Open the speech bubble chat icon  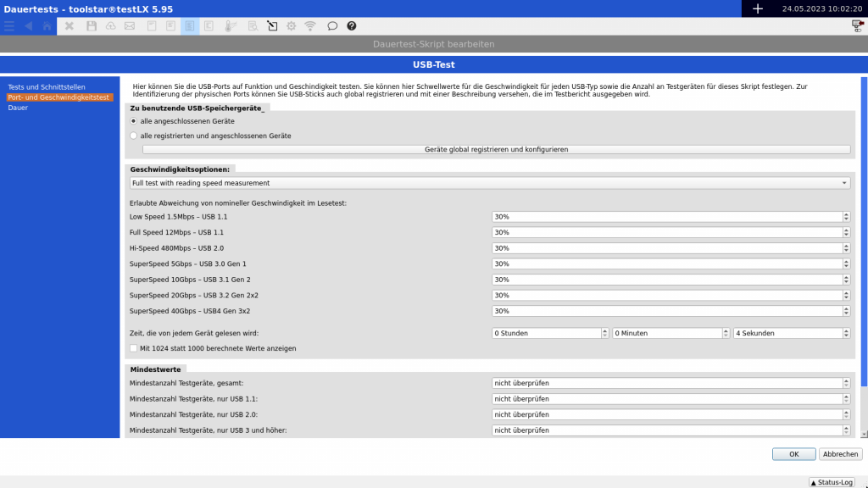(332, 26)
